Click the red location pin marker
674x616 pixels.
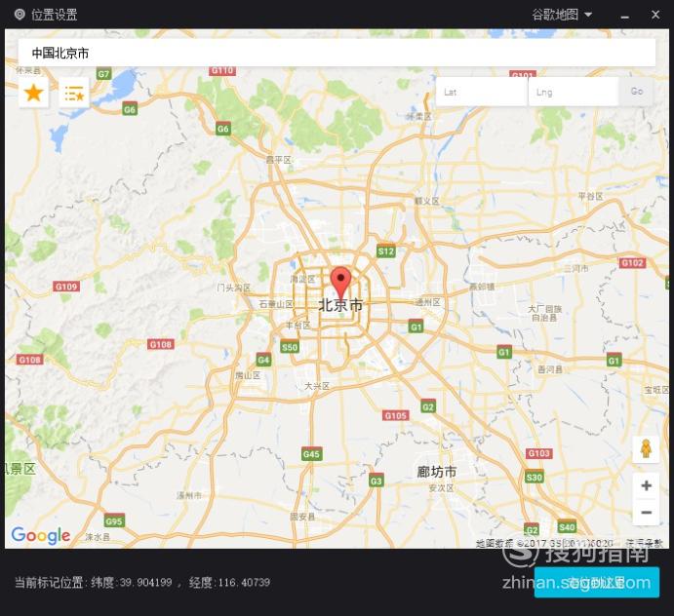point(340,282)
